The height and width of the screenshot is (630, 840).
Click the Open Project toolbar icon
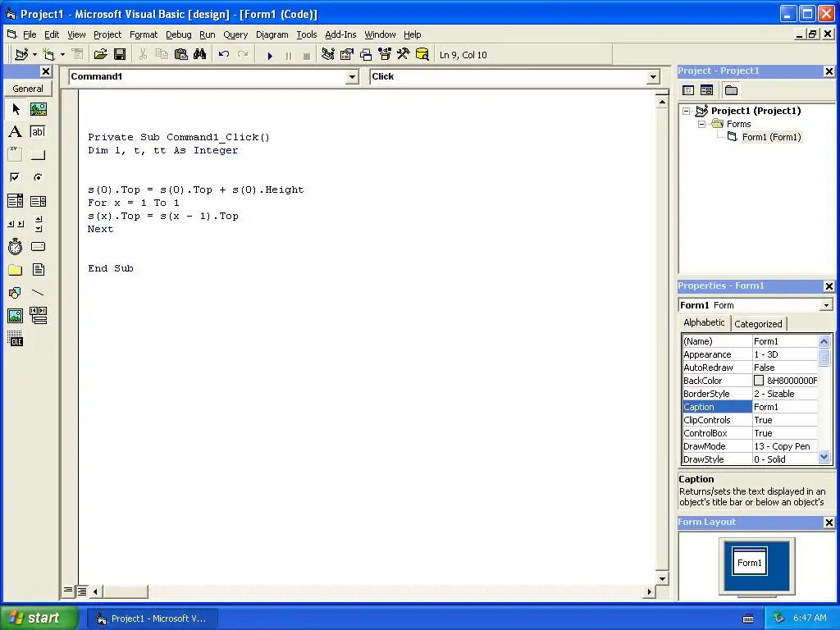(101, 55)
